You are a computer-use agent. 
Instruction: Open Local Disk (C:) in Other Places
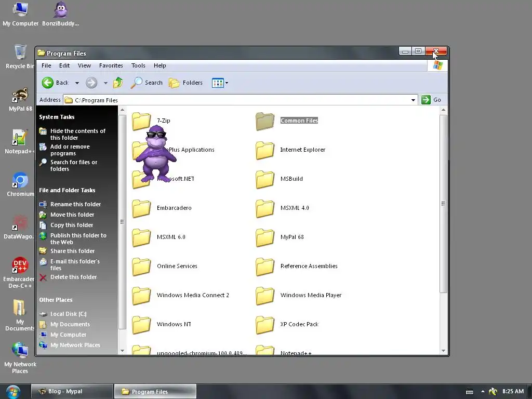point(68,314)
